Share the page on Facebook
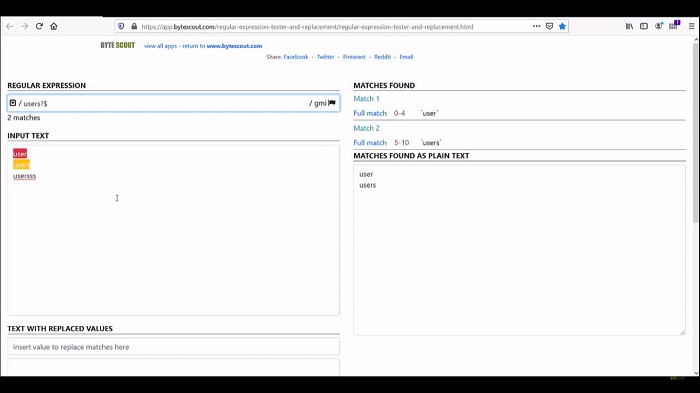Viewport: 700px width, 393px height. 296,57
